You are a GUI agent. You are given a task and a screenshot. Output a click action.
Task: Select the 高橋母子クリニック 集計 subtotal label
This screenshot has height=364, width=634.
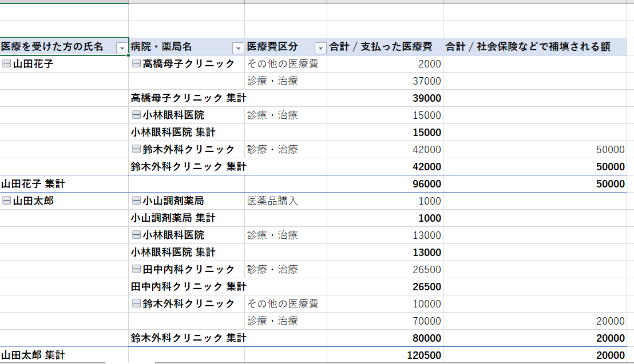(188, 98)
